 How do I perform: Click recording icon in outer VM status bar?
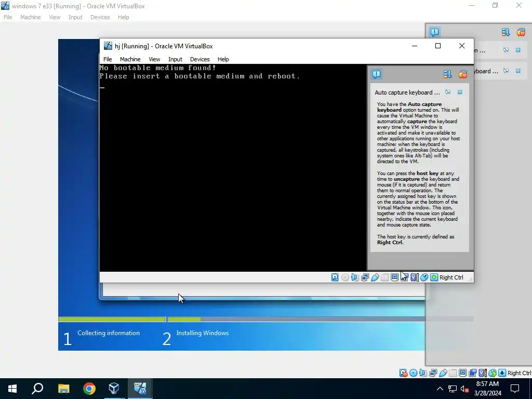click(x=472, y=373)
